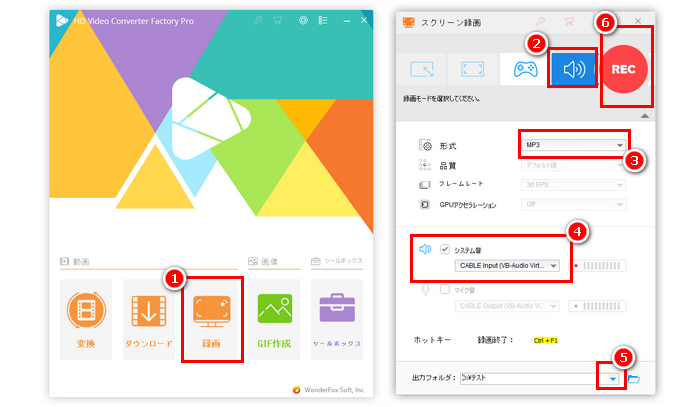Open the CABLE Output microphone device dropdown

(507, 306)
